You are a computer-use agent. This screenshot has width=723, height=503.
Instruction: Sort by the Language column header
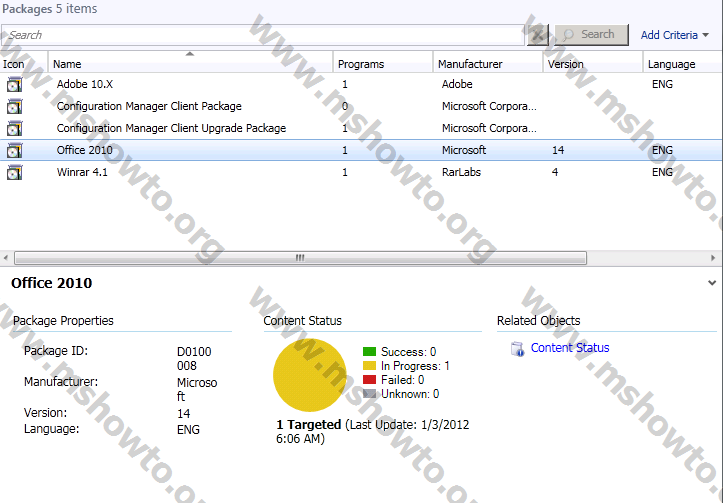click(683, 64)
